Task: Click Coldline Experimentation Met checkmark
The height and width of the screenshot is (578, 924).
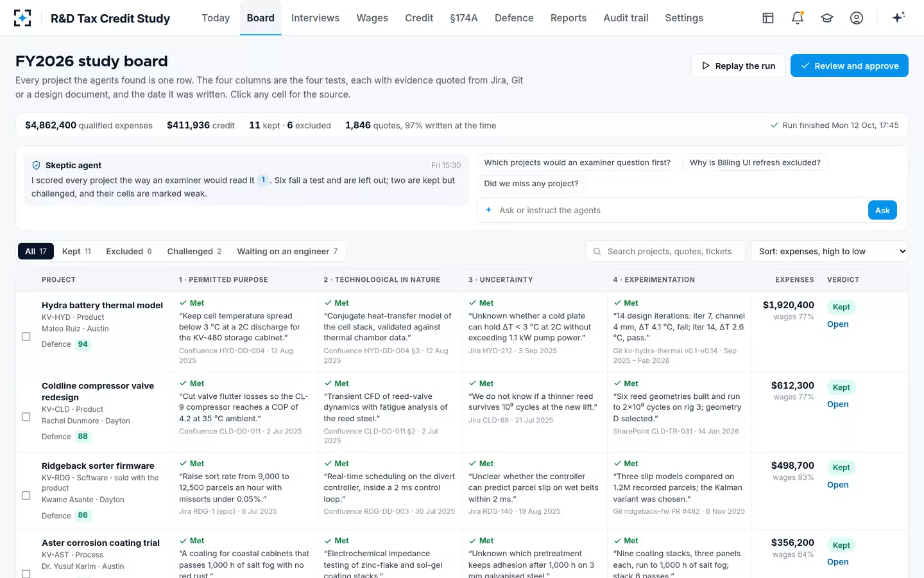Action: [x=617, y=383]
